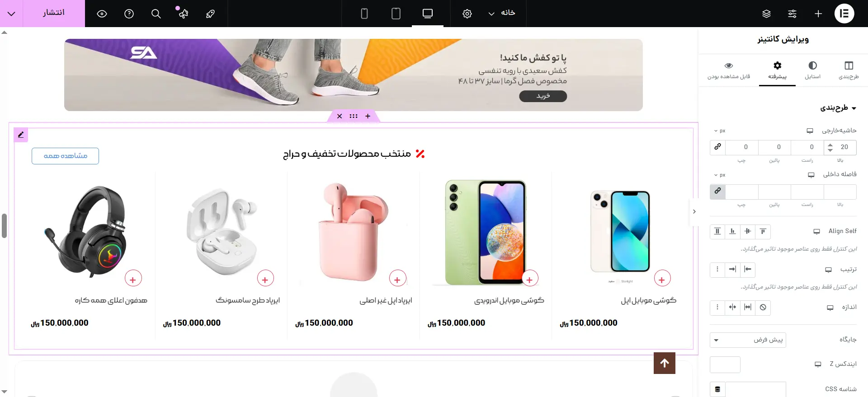Open the Finder search icon
The height and width of the screenshot is (397, 868).
(156, 14)
